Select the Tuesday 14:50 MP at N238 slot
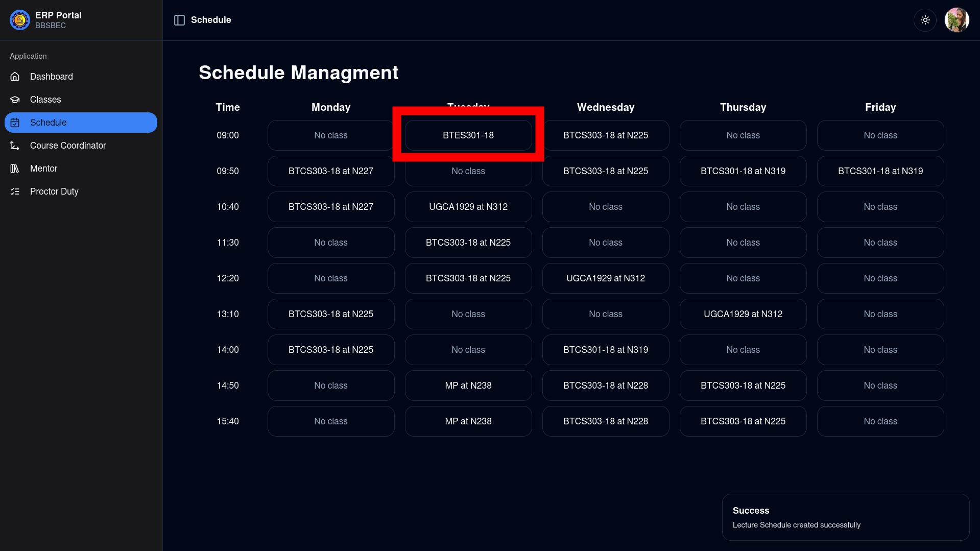Screen dimensions: 980x551 468,386
